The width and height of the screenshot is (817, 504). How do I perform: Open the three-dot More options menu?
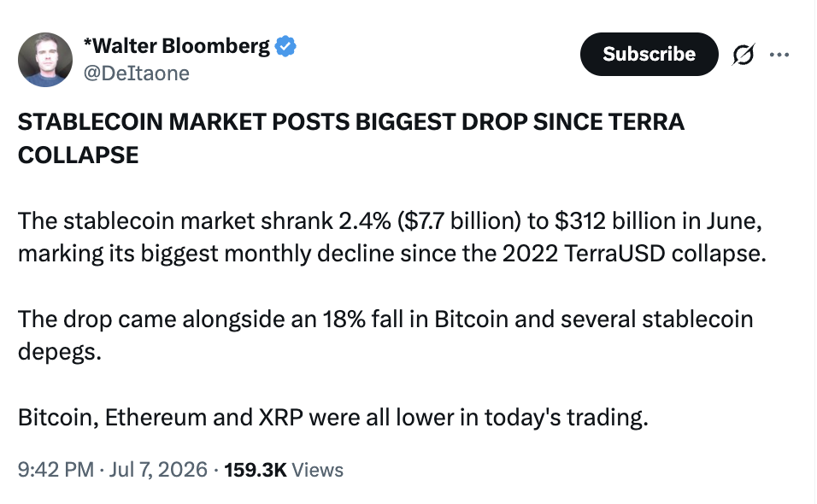(779, 54)
